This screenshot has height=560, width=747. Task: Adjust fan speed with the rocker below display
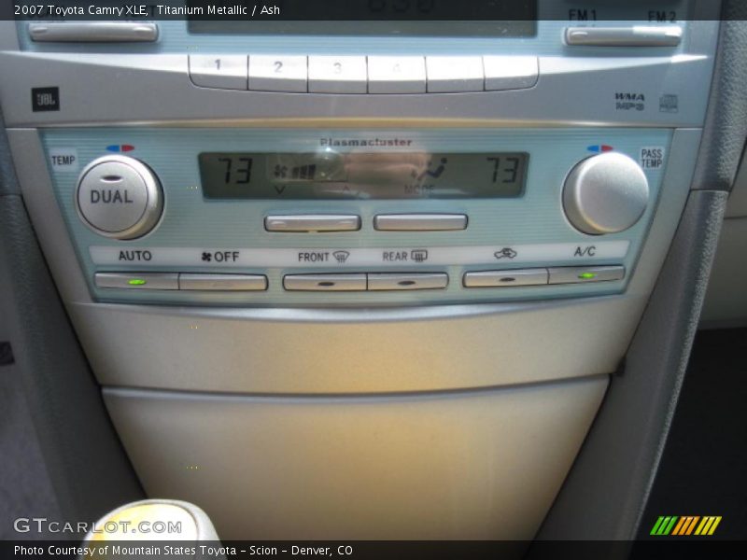(x=313, y=223)
